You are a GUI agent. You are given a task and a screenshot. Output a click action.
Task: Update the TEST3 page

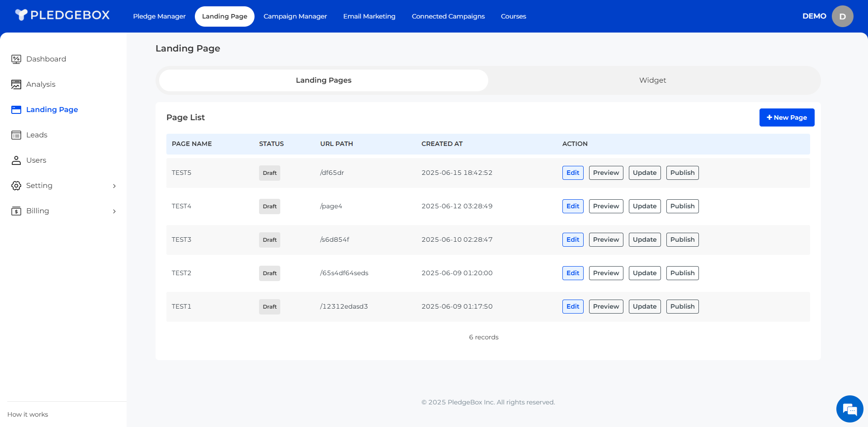click(x=645, y=239)
